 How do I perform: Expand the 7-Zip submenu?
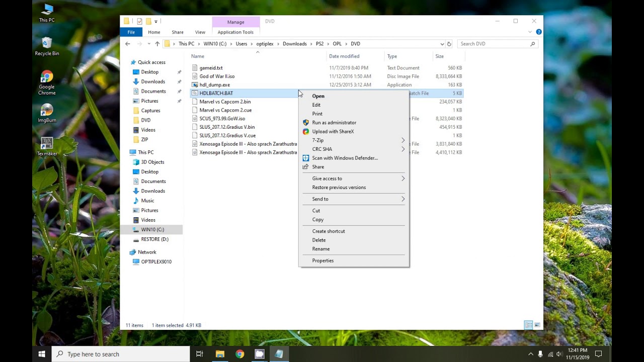354,140
